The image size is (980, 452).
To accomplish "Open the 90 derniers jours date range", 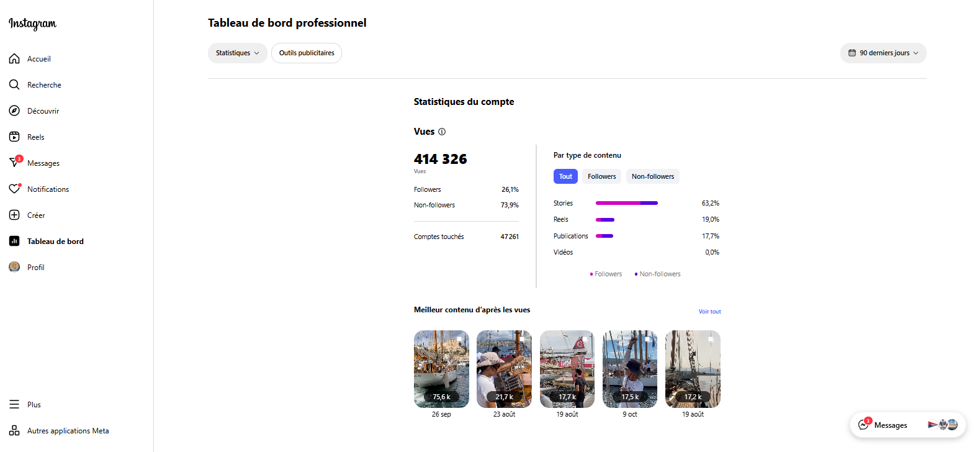I will tap(883, 53).
